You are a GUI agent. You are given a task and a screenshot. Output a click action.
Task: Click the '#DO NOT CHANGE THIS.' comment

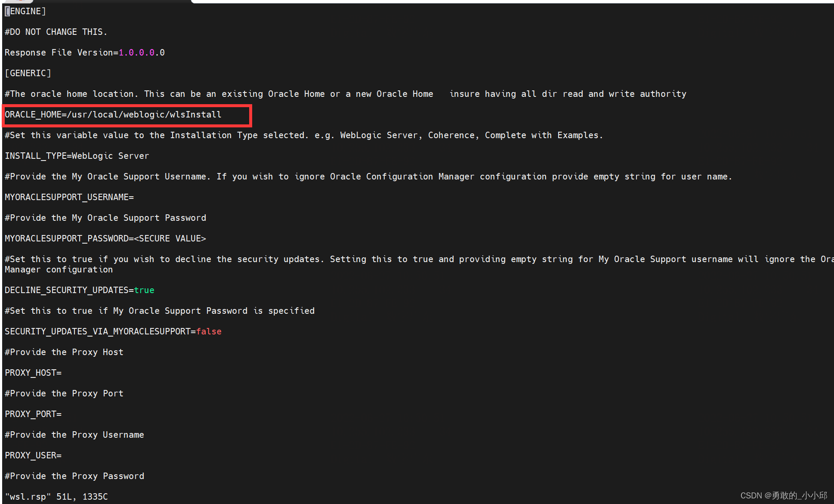(x=56, y=32)
